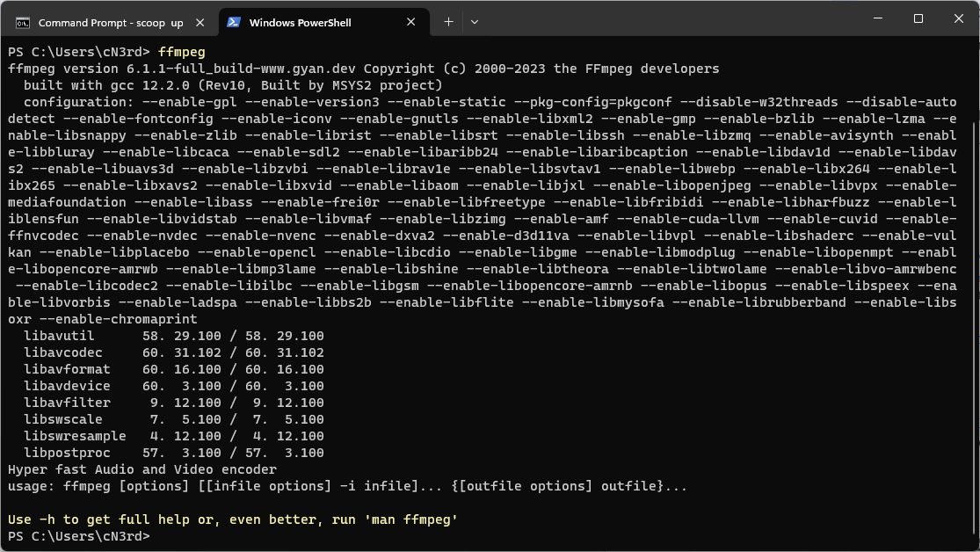Open a new terminal tab
This screenshot has width=980, height=552.
(x=448, y=22)
